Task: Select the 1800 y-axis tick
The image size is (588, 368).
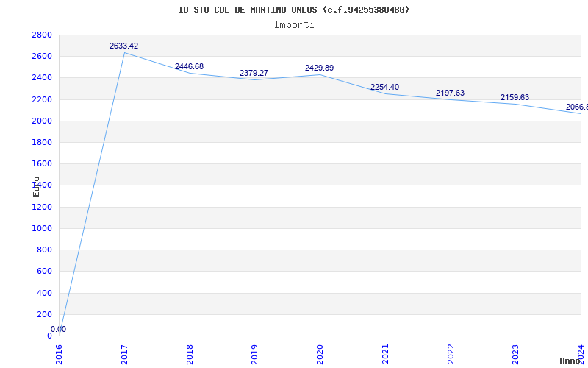Action: (x=42, y=142)
